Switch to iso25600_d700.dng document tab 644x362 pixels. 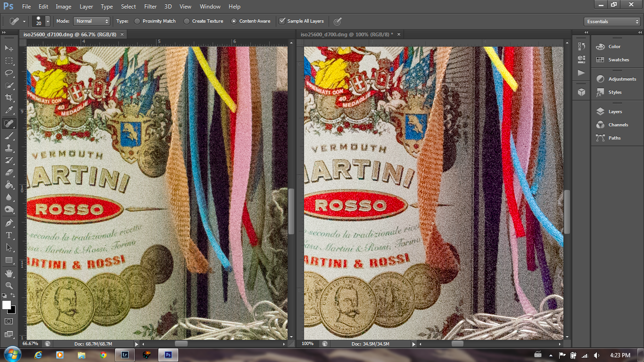[347, 34]
